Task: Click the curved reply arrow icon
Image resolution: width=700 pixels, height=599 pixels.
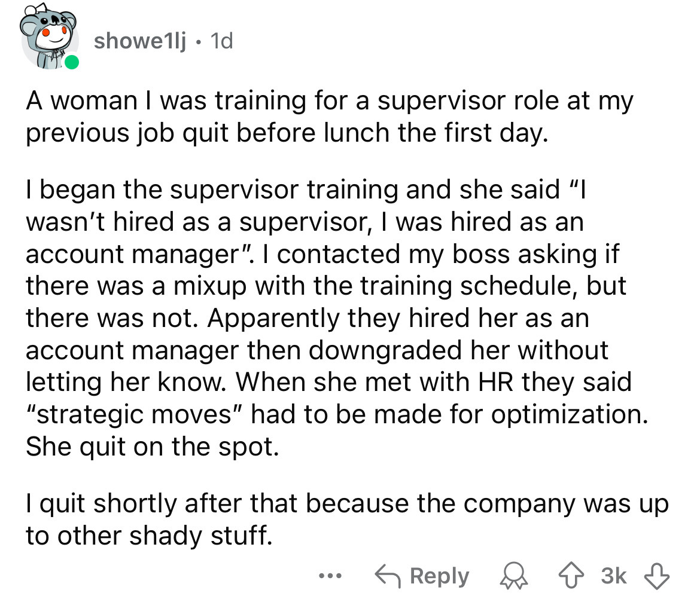Action: click(x=388, y=576)
